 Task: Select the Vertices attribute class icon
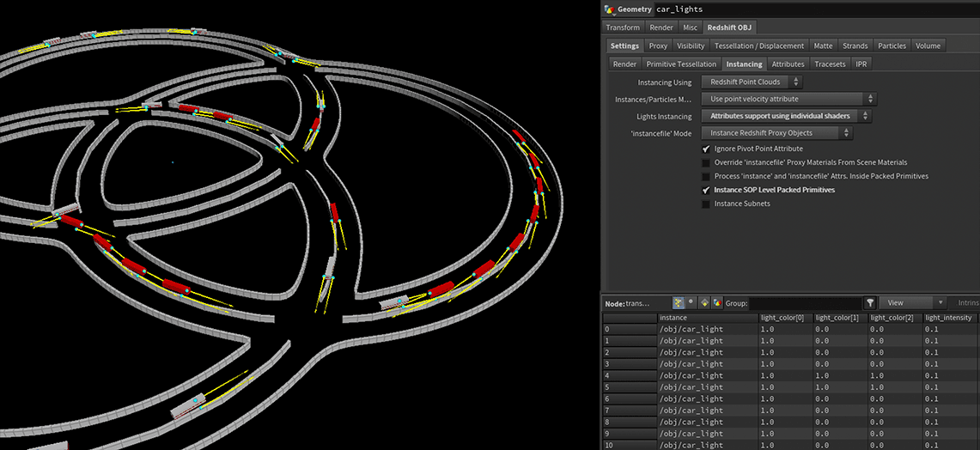coord(691,303)
